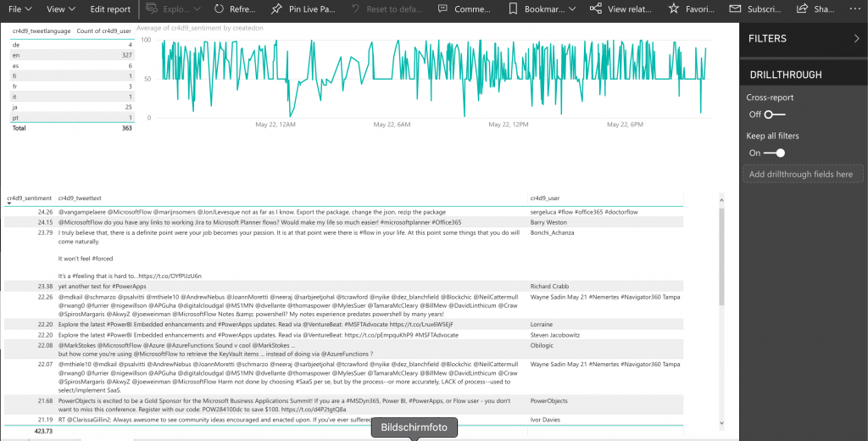Toggle Cross-report switch
Viewport: 868px width, 441px height.
[775, 114]
